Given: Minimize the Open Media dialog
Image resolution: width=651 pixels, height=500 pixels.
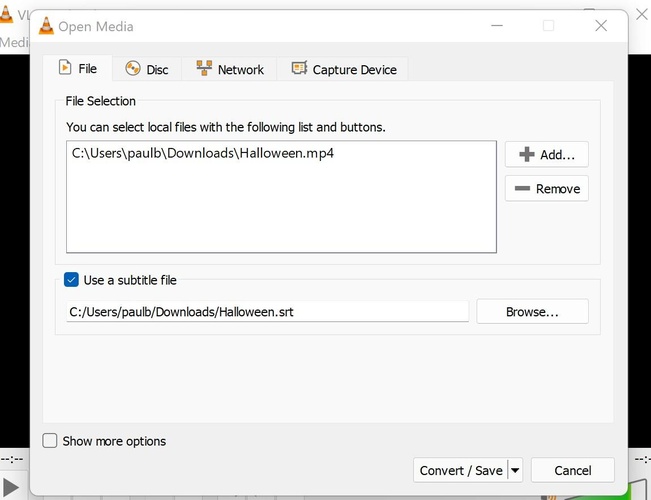Looking at the screenshot, I should click(x=497, y=26).
